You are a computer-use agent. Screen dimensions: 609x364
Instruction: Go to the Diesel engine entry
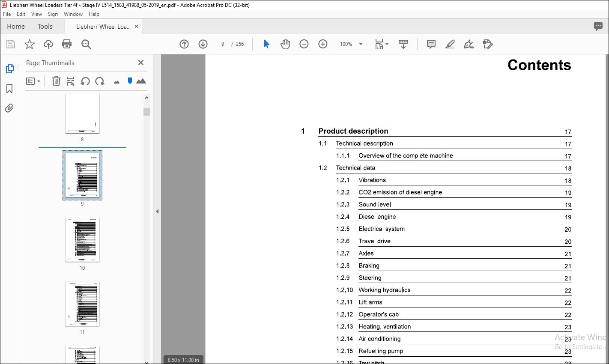click(x=377, y=217)
